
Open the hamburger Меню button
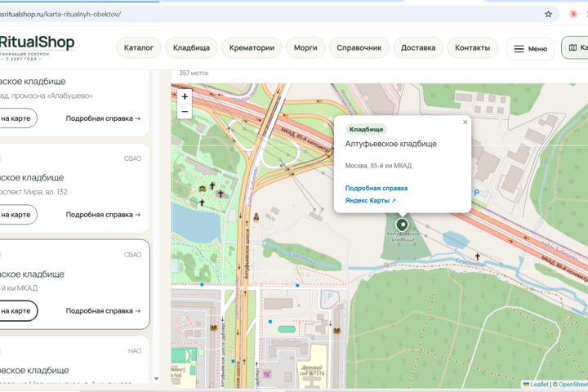tap(530, 49)
